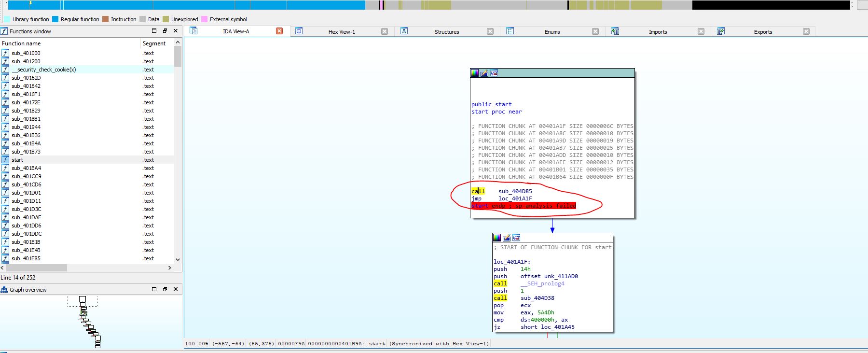Click the Graph overview title icon
Screen dimensions: 868x353
[4, 290]
